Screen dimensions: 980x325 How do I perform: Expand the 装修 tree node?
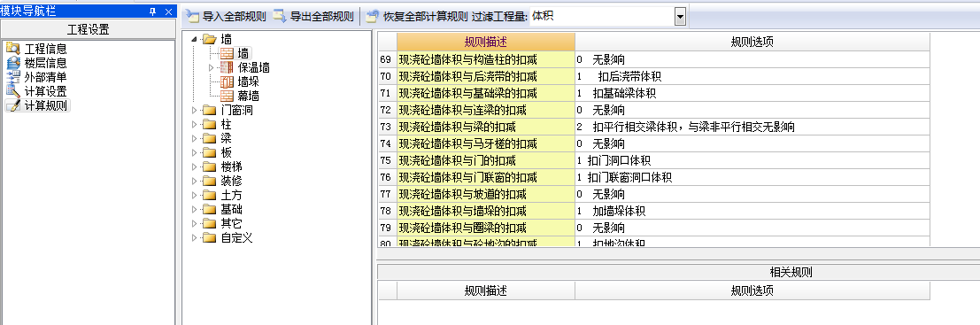195,182
